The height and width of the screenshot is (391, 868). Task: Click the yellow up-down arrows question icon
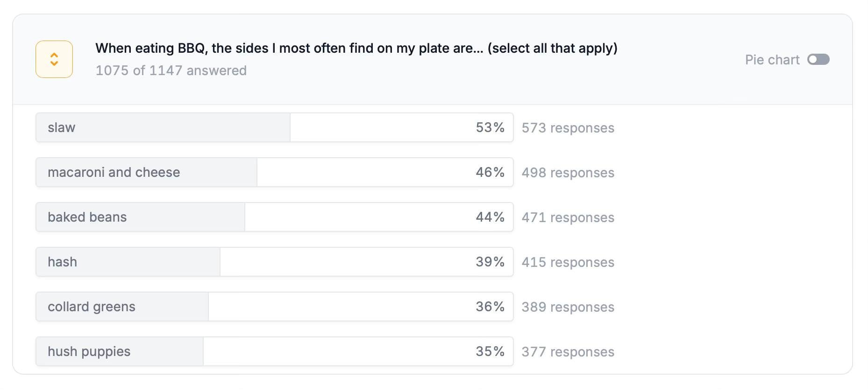tap(54, 59)
